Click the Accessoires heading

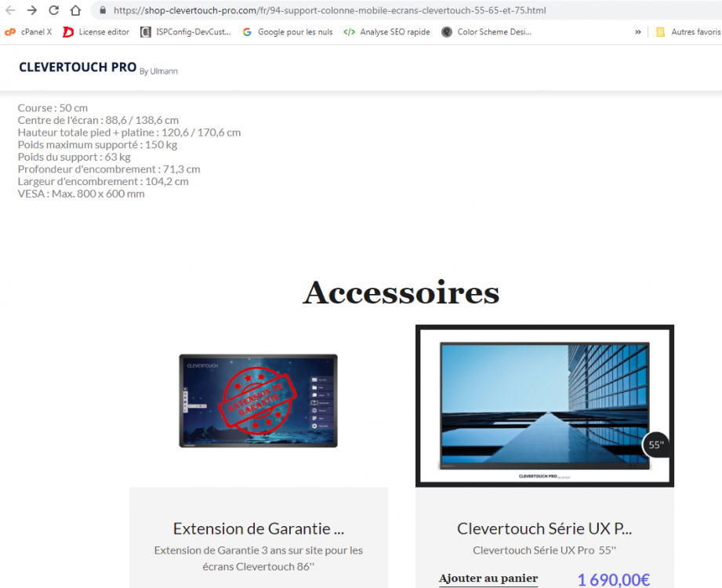(401, 292)
